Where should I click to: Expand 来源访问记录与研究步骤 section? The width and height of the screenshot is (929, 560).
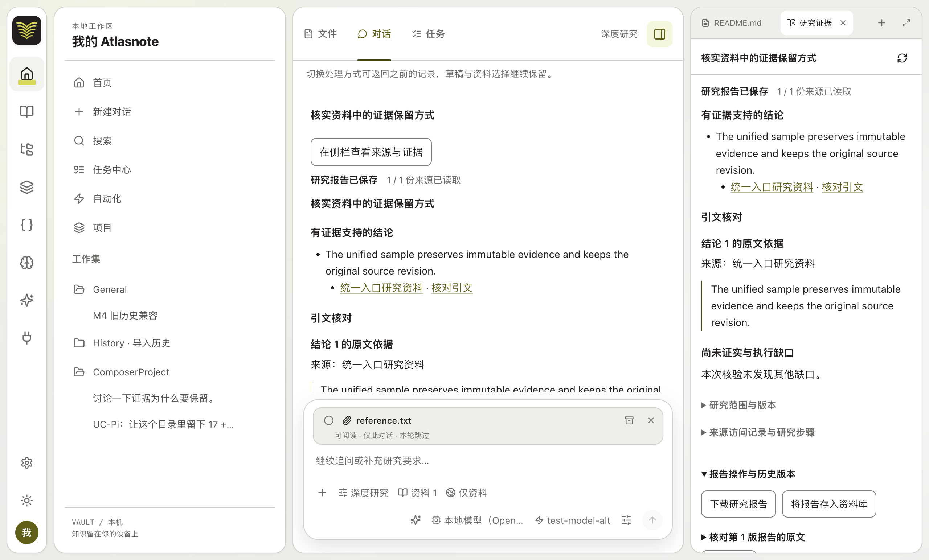coord(758,432)
